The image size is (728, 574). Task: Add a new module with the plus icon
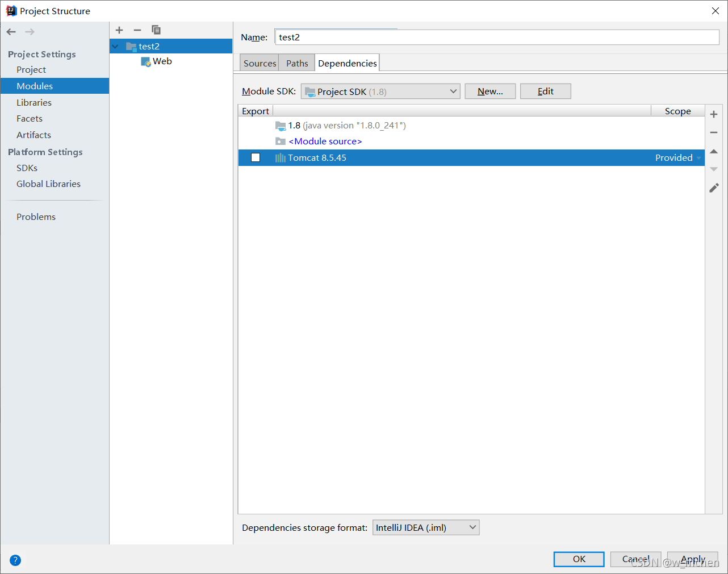[x=119, y=30]
